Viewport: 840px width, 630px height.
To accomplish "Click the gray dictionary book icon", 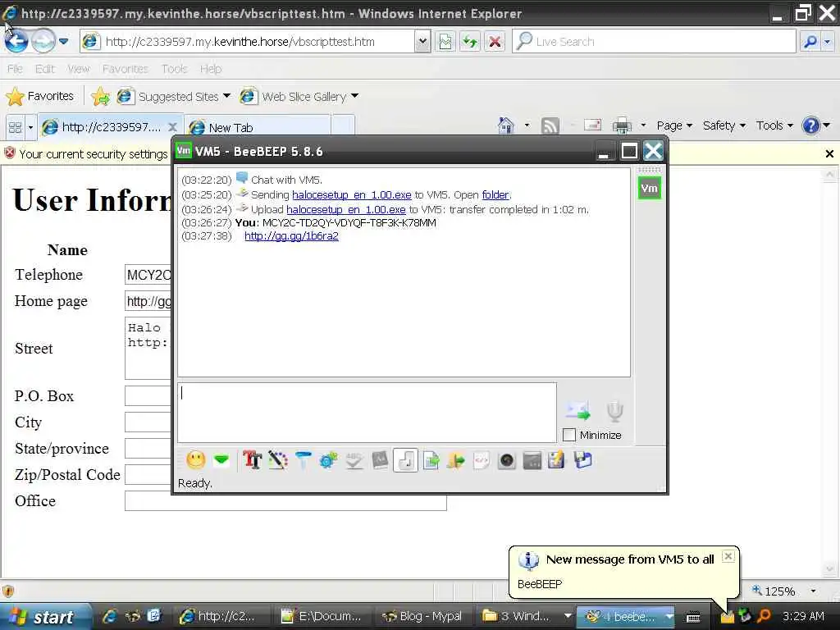I will click(380, 460).
